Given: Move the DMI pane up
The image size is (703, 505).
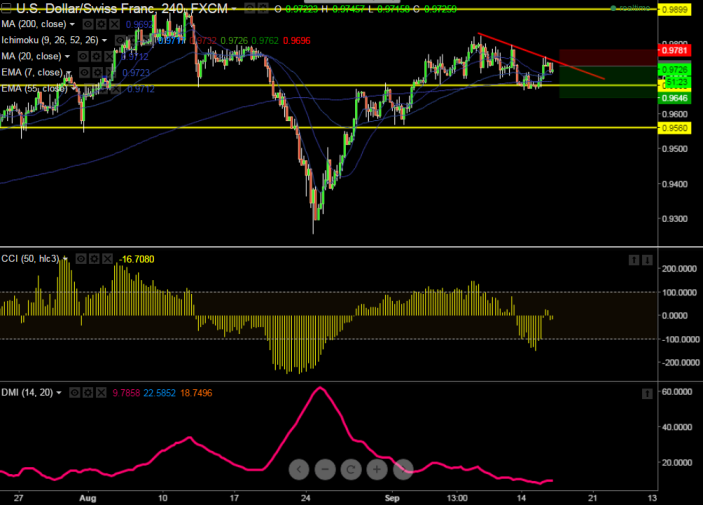Looking at the screenshot, I should click(647, 393).
